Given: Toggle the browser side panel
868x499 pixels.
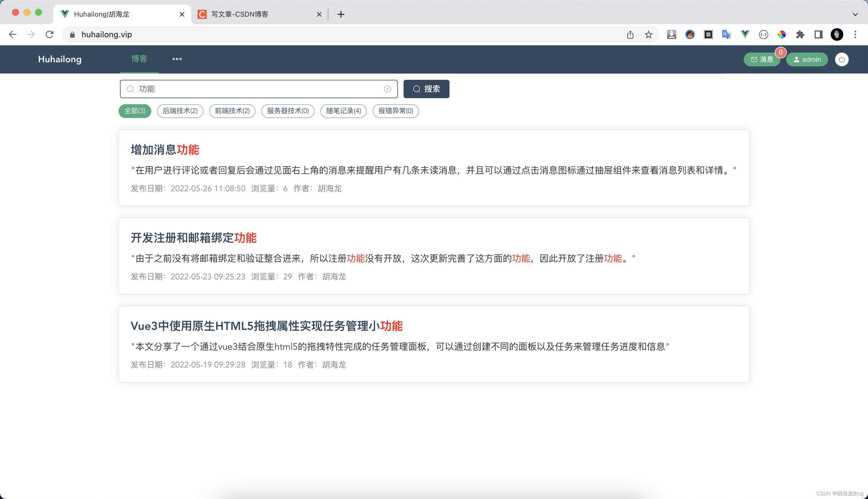Looking at the screenshot, I should pos(818,35).
